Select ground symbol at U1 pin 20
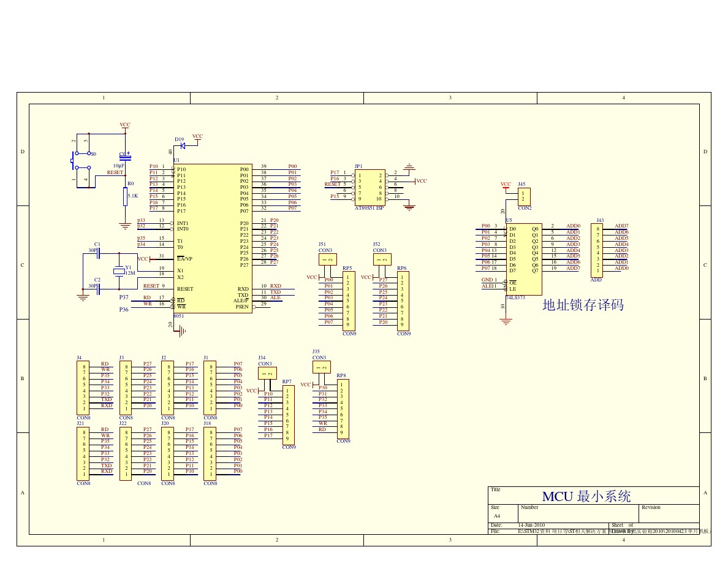The image size is (728, 563). click(x=183, y=331)
